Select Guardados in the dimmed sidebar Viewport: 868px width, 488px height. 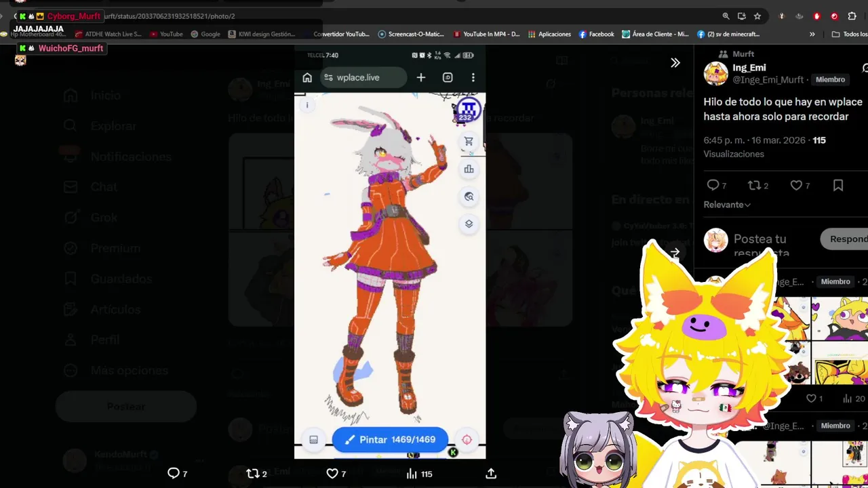(107, 279)
